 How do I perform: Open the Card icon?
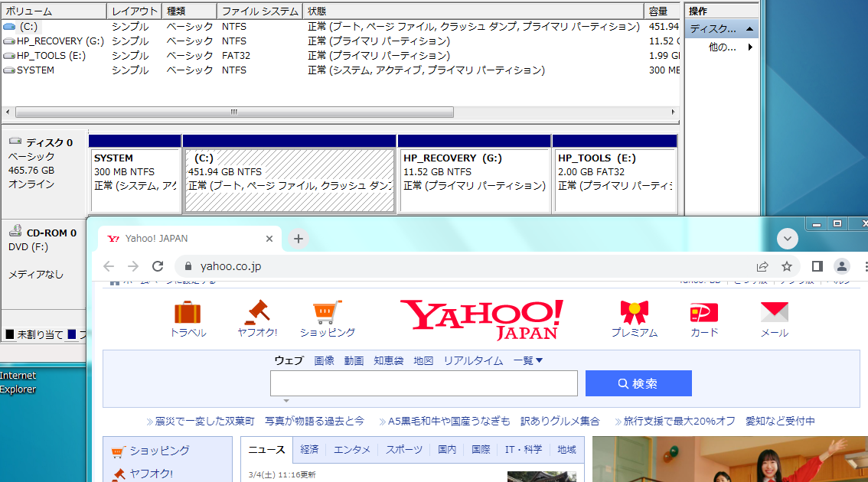[x=704, y=313]
